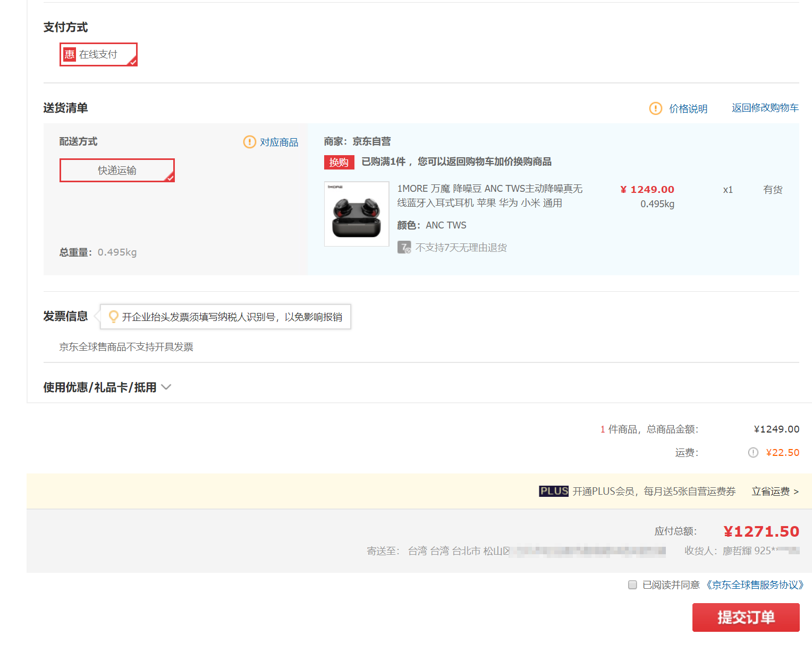Click the gray 7 icon before 不支持7天无理由退货

click(404, 247)
